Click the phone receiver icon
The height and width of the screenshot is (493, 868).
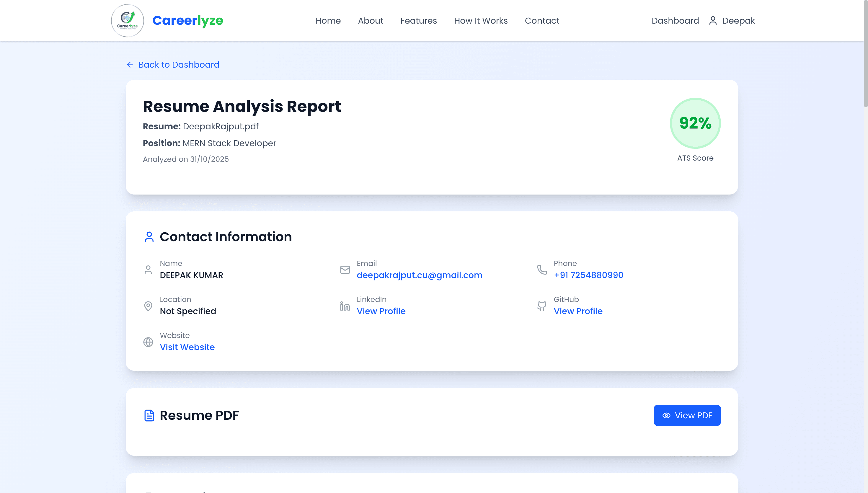[x=542, y=270]
